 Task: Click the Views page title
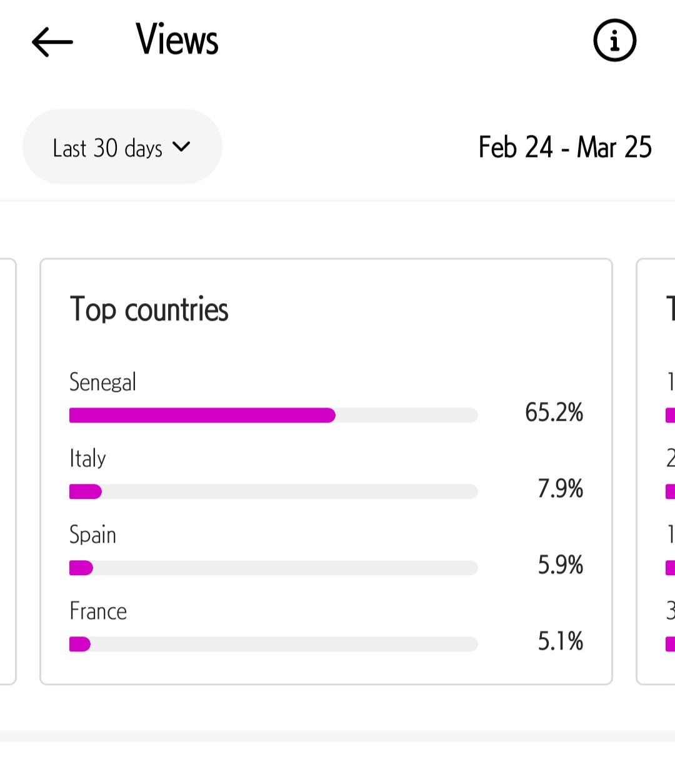177,39
